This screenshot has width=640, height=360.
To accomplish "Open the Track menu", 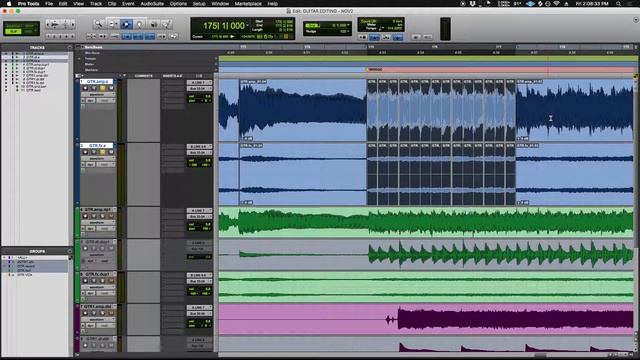I will pyautogui.click(x=96, y=4).
